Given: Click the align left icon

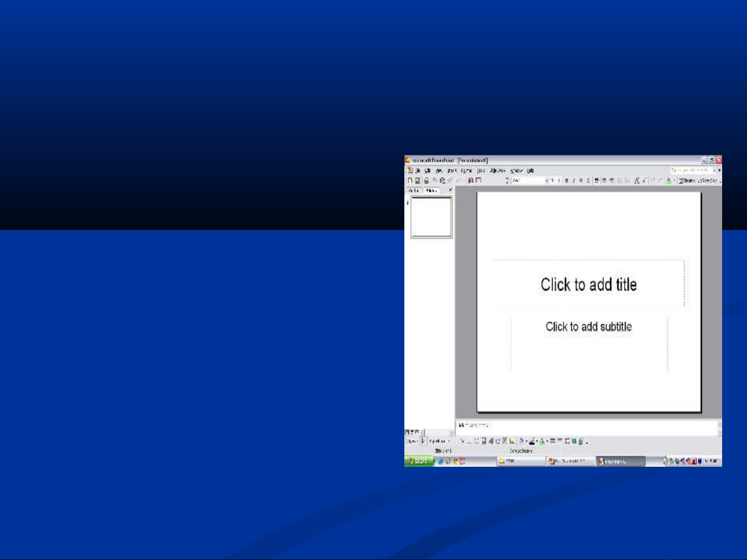Looking at the screenshot, I should coord(597,181).
